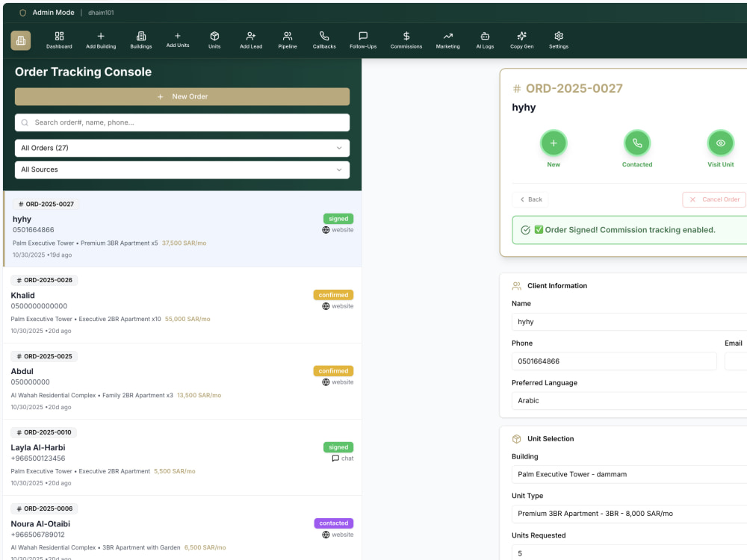747x560 pixels.
Task: Click signed badge on hyhy order
Action: click(338, 219)
